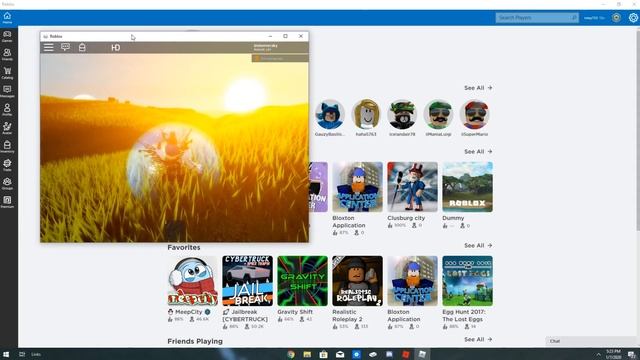
Task: Open Microsoft Store from taskbar
Action: (323, 354)
